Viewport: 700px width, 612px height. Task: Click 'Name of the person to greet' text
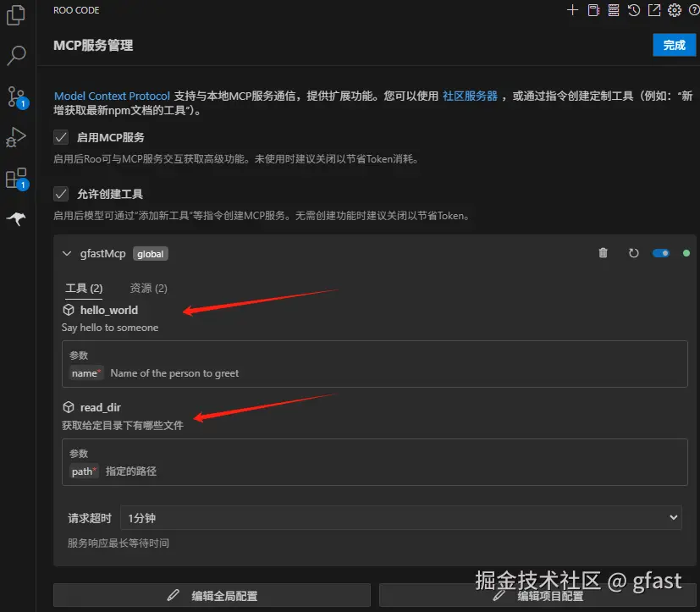tap(174, 373)
